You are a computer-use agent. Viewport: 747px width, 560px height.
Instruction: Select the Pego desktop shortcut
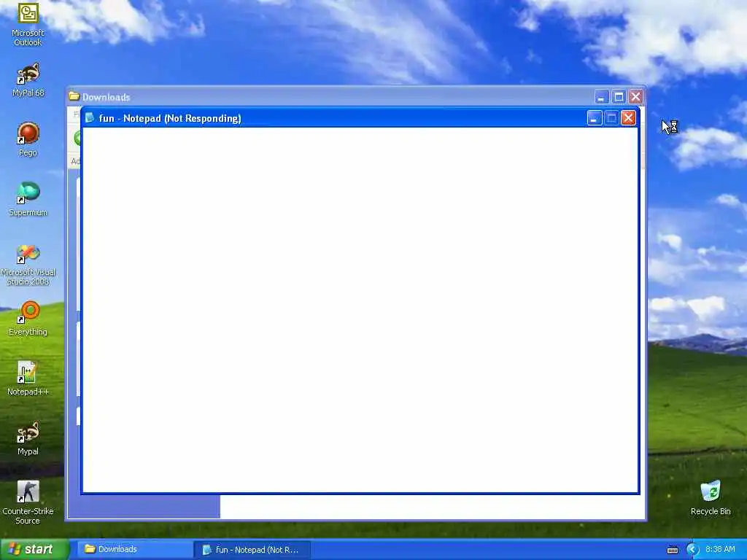pyautogui.click(x=28, y=139)
